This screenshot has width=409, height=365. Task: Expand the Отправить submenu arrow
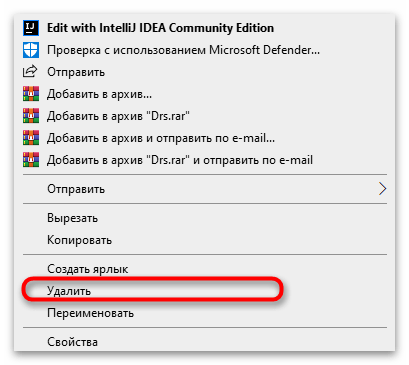[382, 189]
